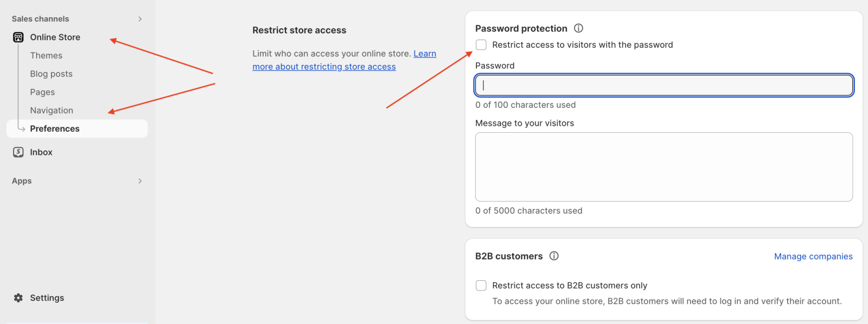The width and height of the screenshot is (868, 324).
Task: Click the Inbox label in sidebar
Action: tap(41, 152)
